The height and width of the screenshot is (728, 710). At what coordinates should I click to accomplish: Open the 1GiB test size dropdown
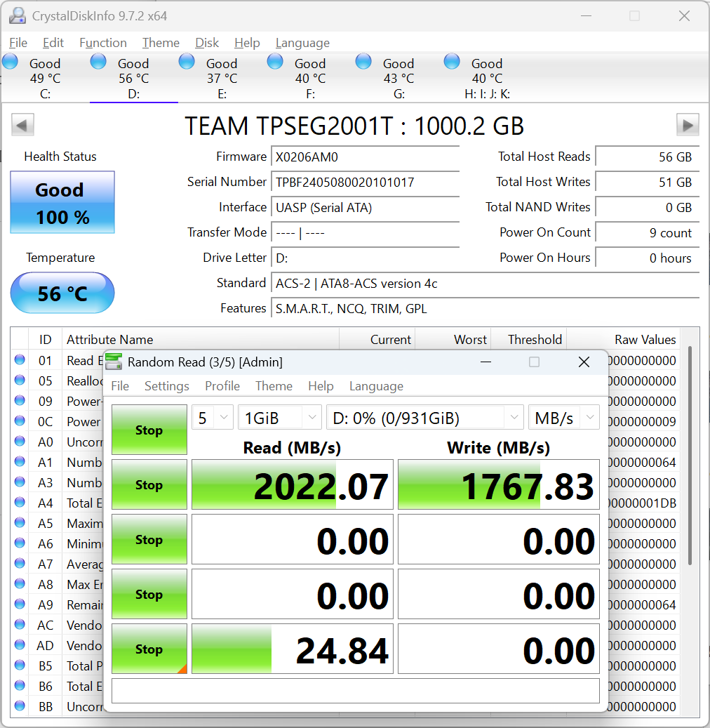[279, 417]
